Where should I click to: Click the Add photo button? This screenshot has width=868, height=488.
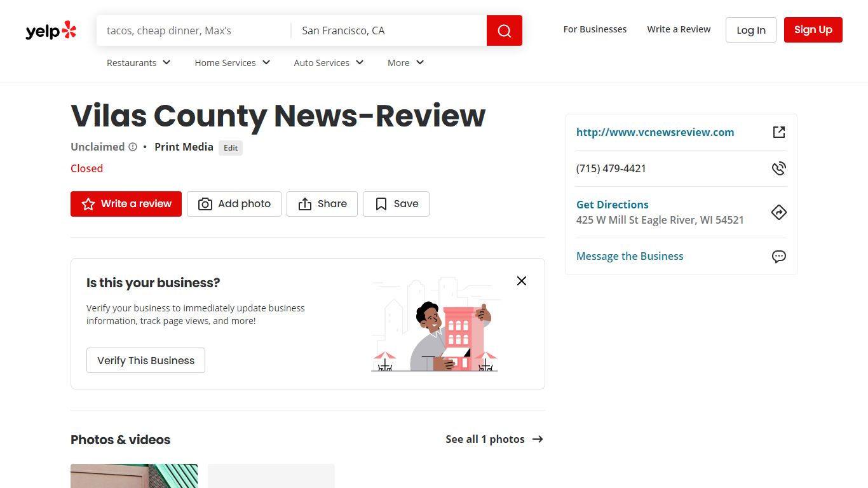point(234,204)
